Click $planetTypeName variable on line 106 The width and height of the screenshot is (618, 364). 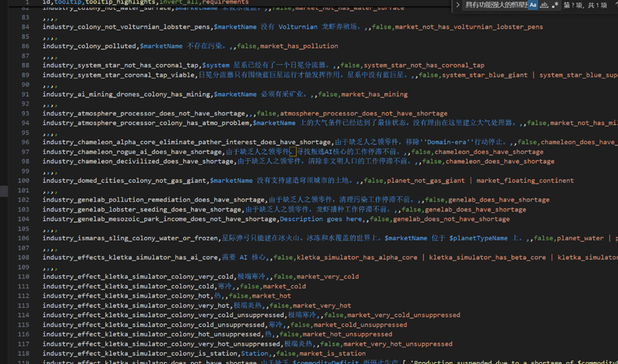pyautogui.click(x=478, y=238)
